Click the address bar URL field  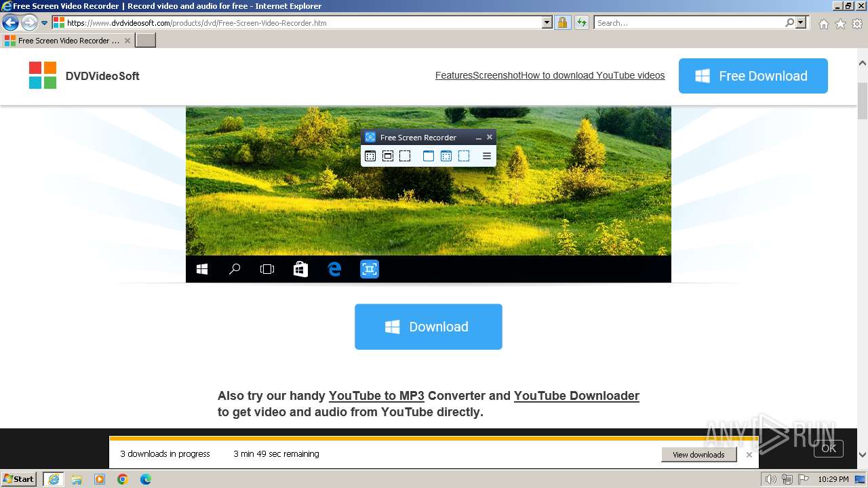coord(302,23)
